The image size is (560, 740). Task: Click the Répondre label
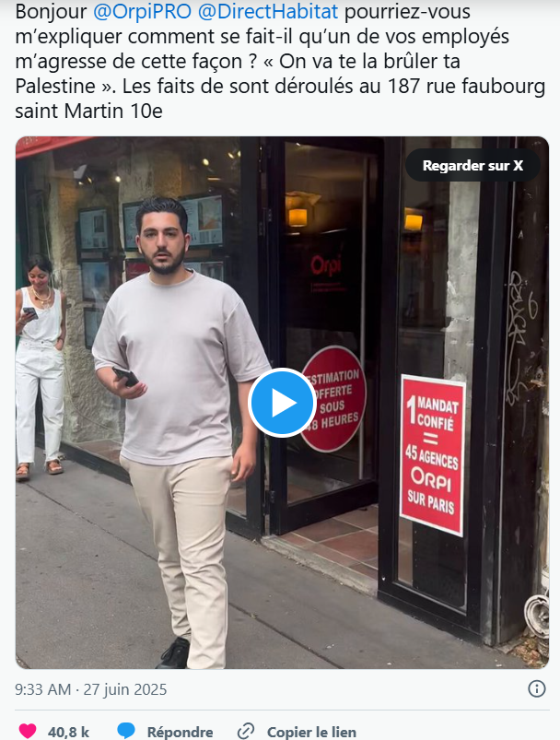[181, 732]
